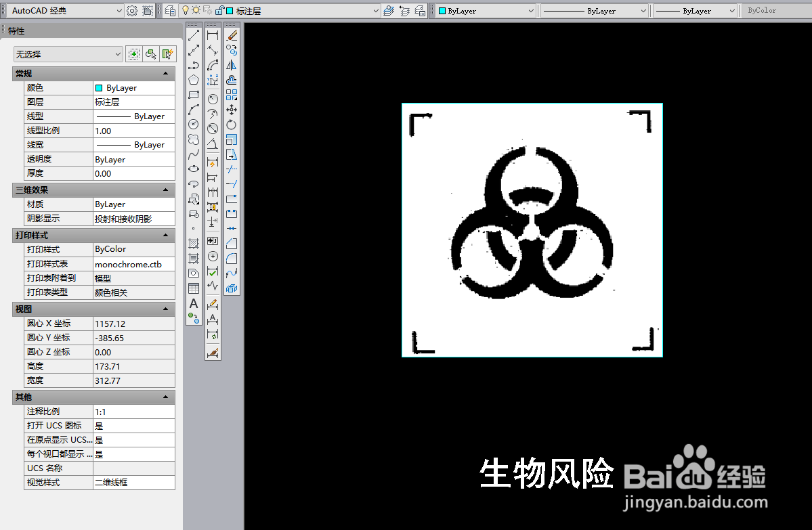The height and width of the screenshot is (530, 812).
Task: Select the Spline tool
Action: coord(194,154)
